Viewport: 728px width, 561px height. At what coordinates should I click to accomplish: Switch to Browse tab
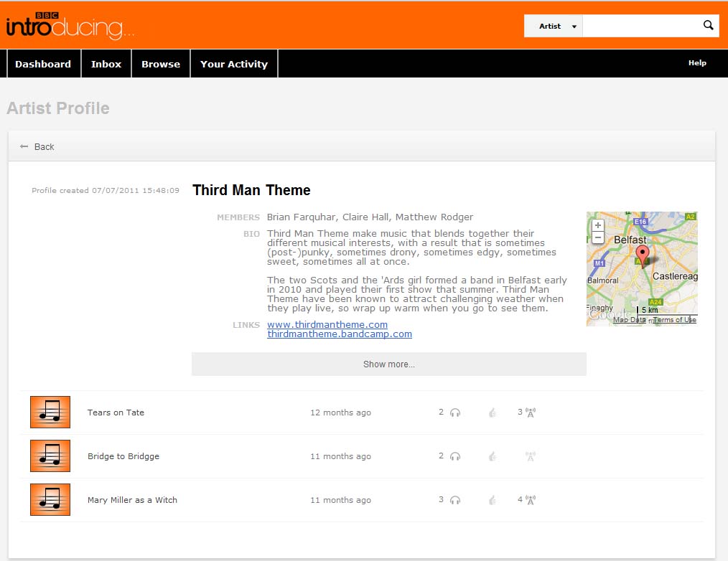(161, 64)
